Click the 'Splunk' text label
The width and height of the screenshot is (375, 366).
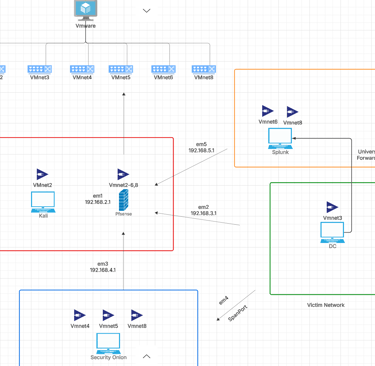tap(280, 152)
